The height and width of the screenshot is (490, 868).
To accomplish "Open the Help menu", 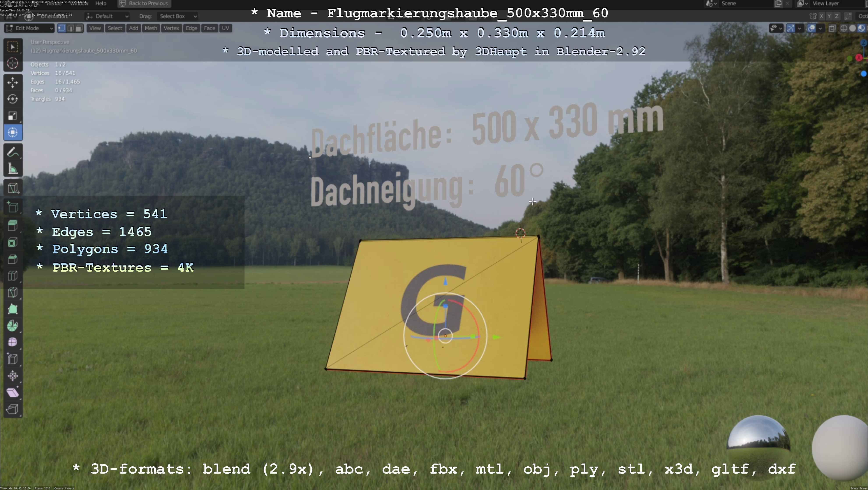I will pos(101,3).
